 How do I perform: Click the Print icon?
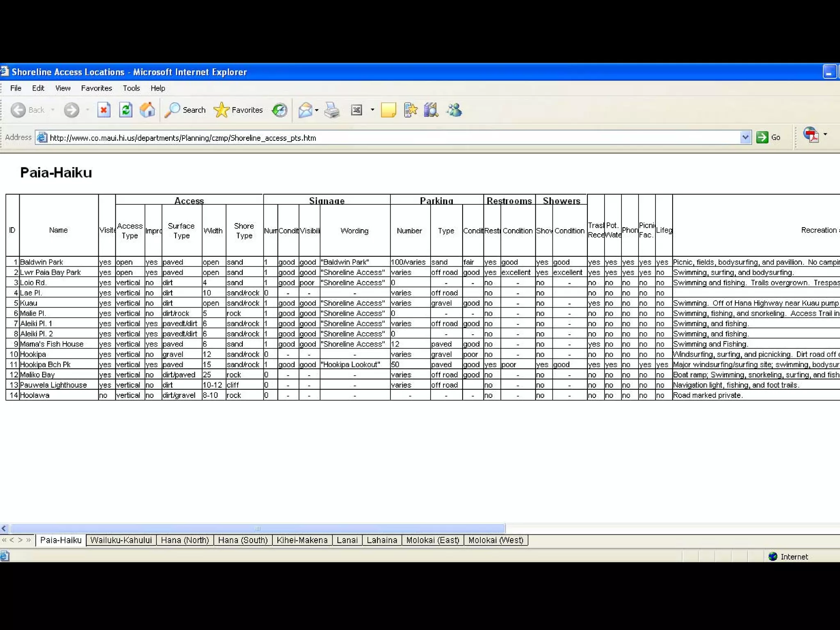pyautogui.click(x=332, y=110)
